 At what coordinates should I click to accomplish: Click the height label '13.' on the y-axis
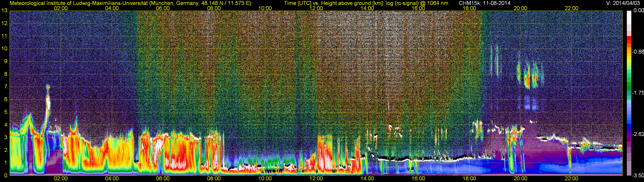[5, 11]
